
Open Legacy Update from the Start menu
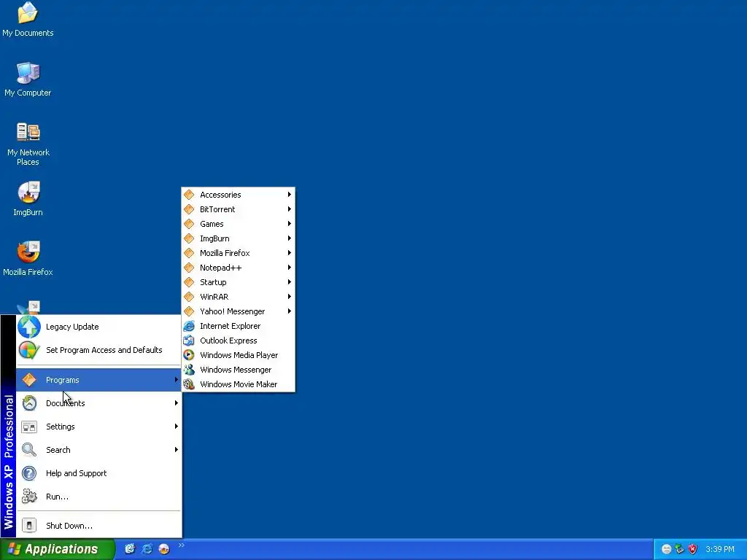point(98,327)
